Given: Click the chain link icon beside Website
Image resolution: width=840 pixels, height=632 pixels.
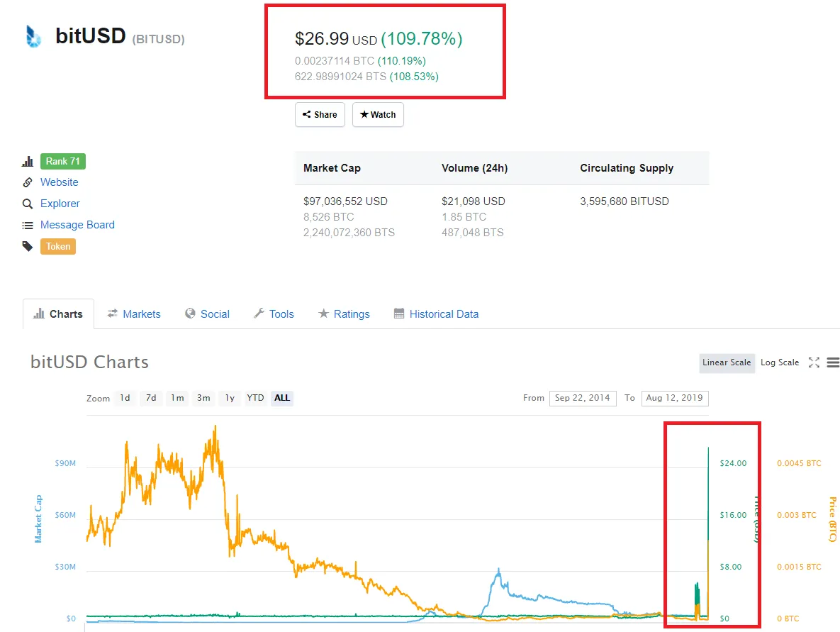Looking at the screenshot, I should (28, 182).
